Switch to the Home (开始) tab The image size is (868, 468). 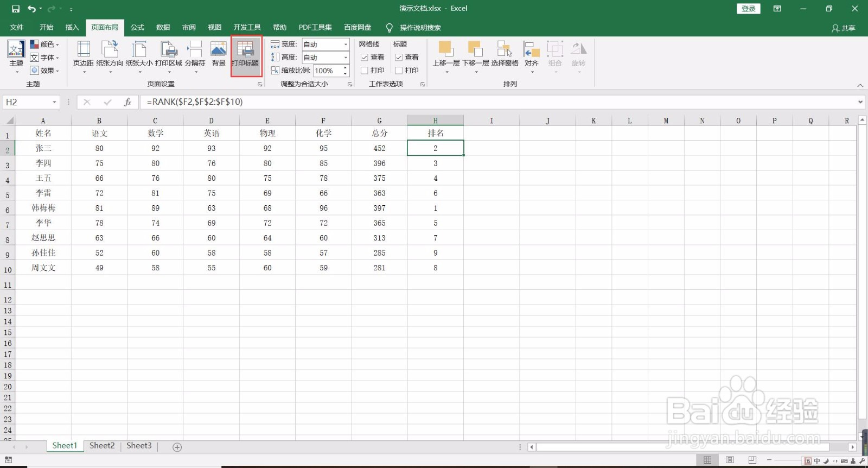pos(46,28)
